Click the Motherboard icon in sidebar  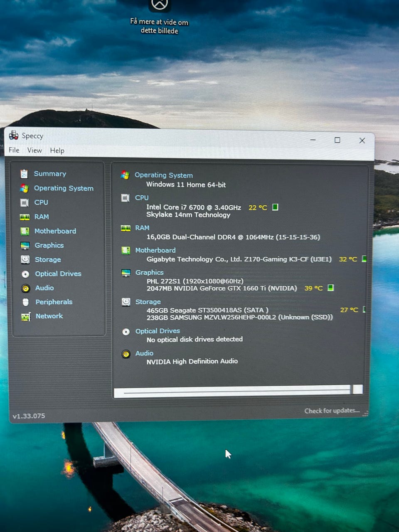click(25, 231)
